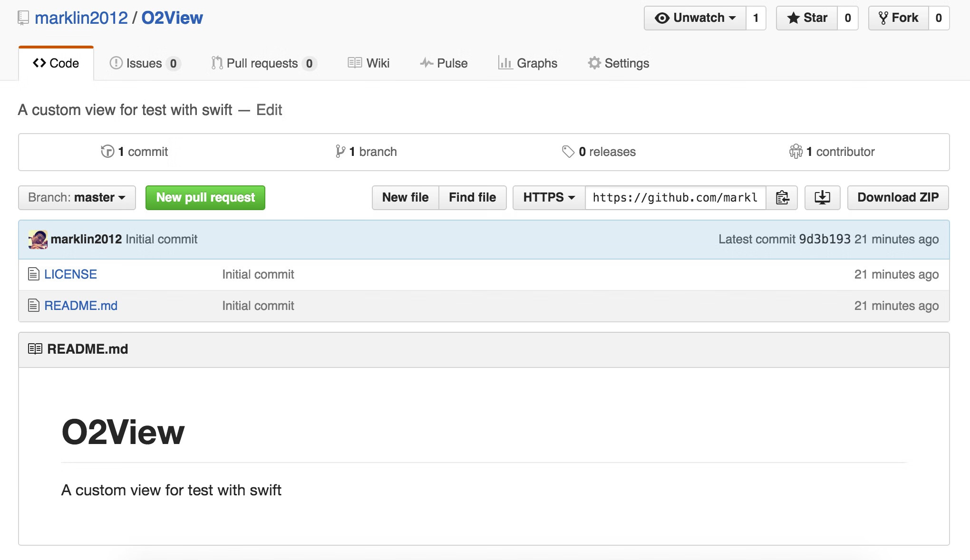Open the LICENSE file
Screen dimensions: 970x560
click(x=70, y=274)
